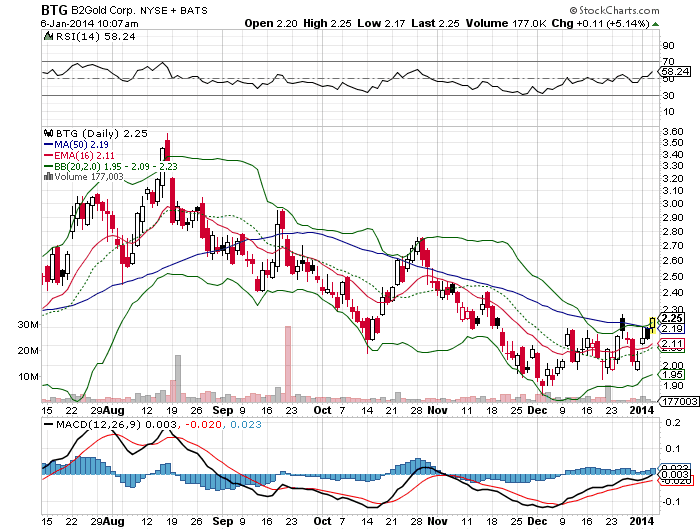Click the 1.95 lower band price tag
This screenshot has width=700, height=530.
pos(671,375)
